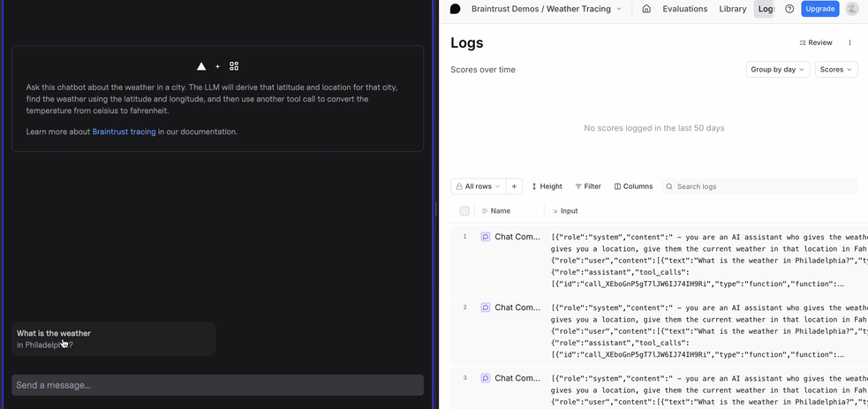Viewport: 868px width, 409px height.
Task: Click the Send a message input field
Action: [x=217, y=385]
